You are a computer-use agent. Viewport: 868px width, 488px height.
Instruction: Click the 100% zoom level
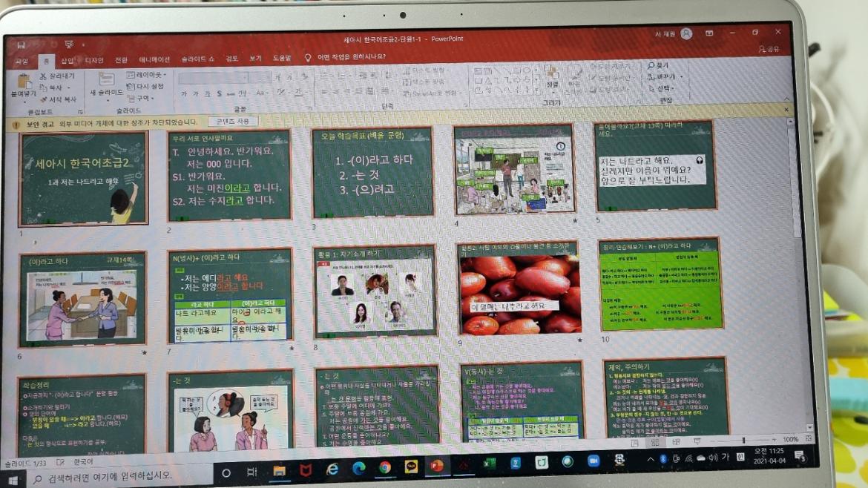[791, 439]
